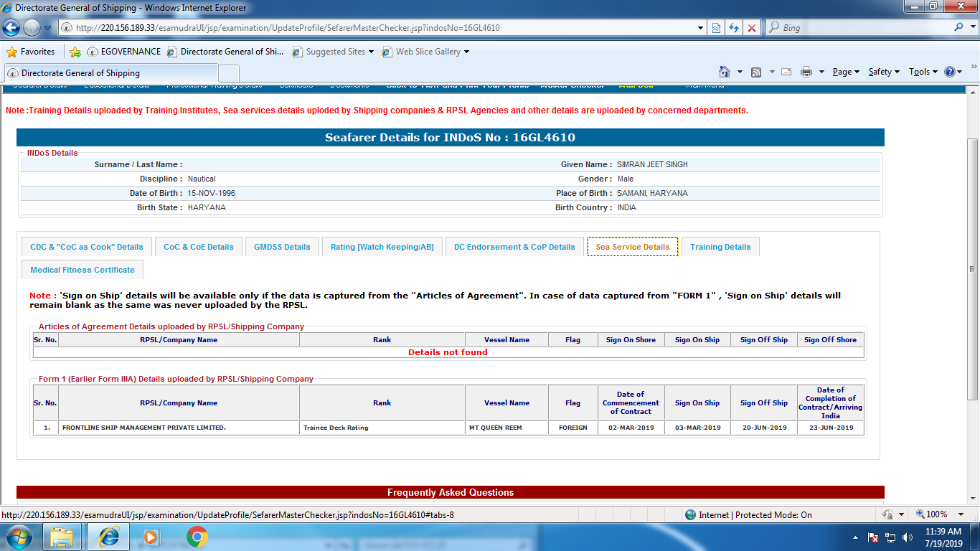980x551 pixels.
Task: Open the Help question mark icon
Action: coord(950,72)
